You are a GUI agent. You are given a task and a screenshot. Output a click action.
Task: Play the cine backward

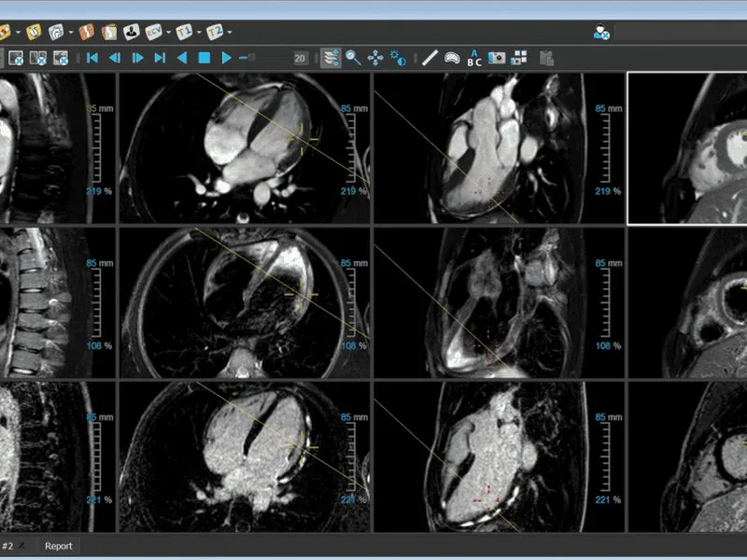pos(181,58)
